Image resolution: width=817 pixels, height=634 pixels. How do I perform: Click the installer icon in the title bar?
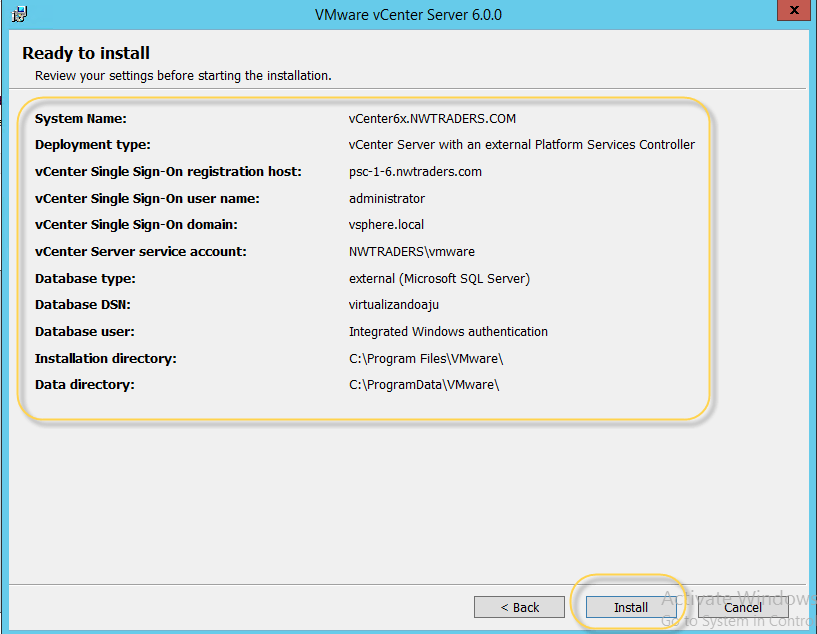click(x=18, y=14)
